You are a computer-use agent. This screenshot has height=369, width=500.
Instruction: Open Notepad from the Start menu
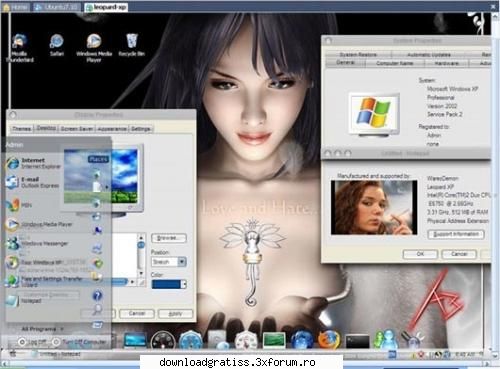(x=24, y=300)
